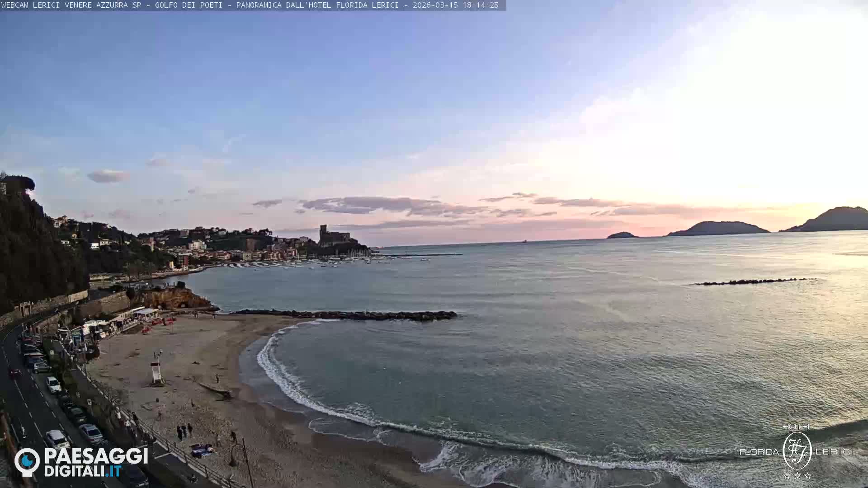Click the Hotel Florida Lerici monogram emblem
The image size is (868, 488).
pyautogui.click(x=797, y=450)
